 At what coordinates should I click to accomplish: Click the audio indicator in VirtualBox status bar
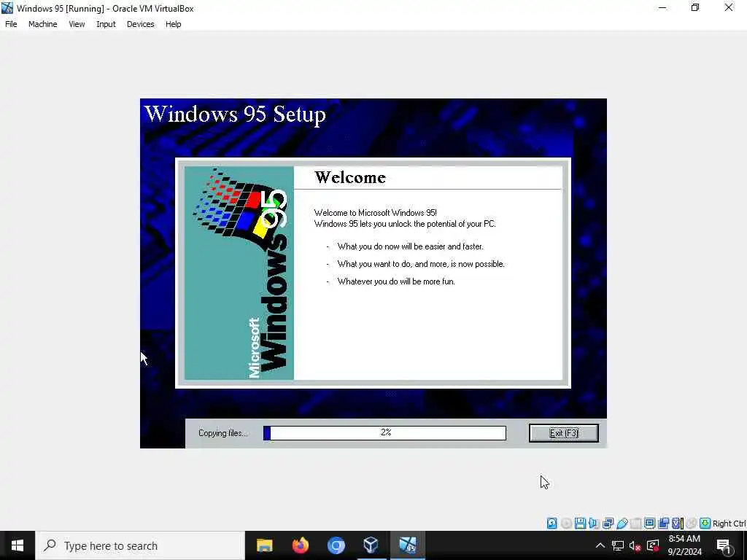pyautogui.click(x=594, y=524)
